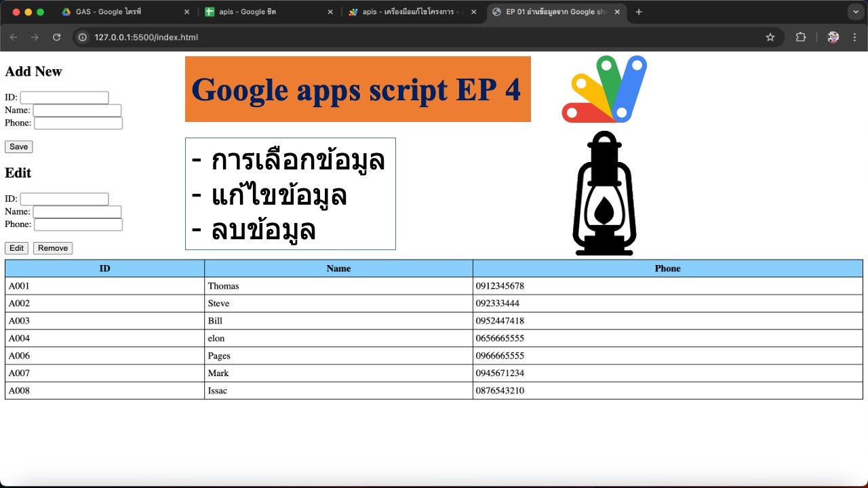Click the Thai text การเลือกข้อมูล
The image size is (868, 488).
[298, 161]
